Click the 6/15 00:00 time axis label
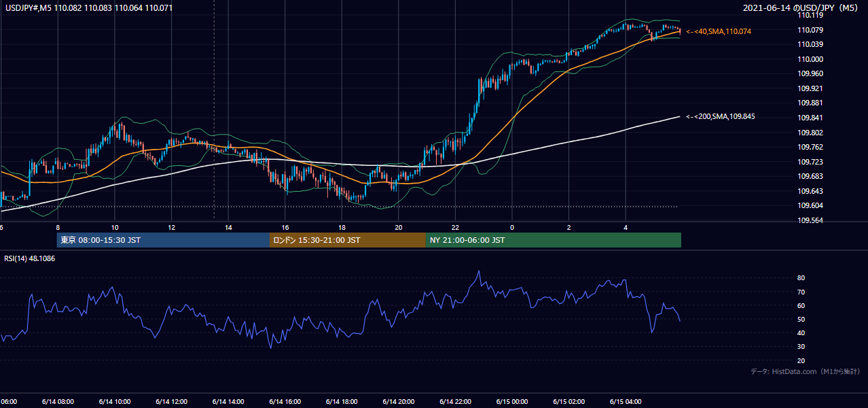Image resolution: width=868 pixels, height=408 pixels. pyautogui.click(x=512, y=402)
